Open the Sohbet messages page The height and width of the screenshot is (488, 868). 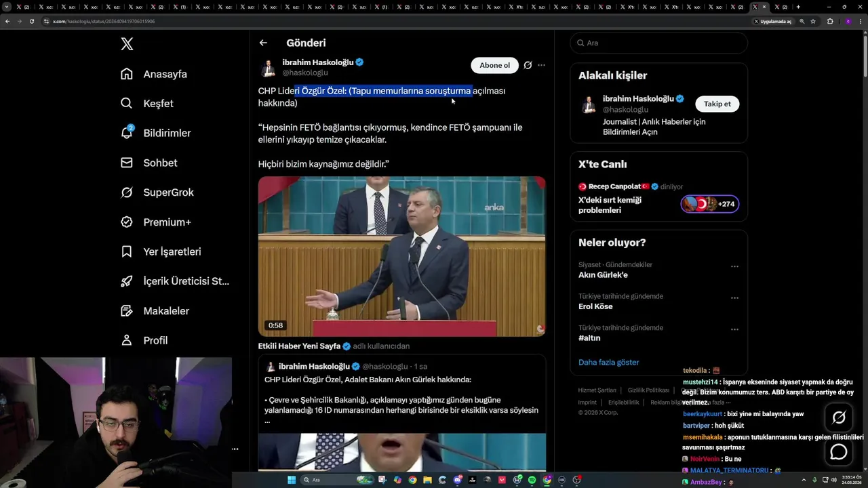[x=149, y=163]
